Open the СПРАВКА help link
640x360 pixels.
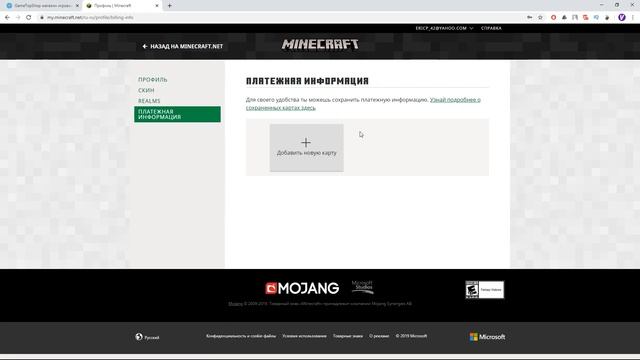[x=491, y=28]
